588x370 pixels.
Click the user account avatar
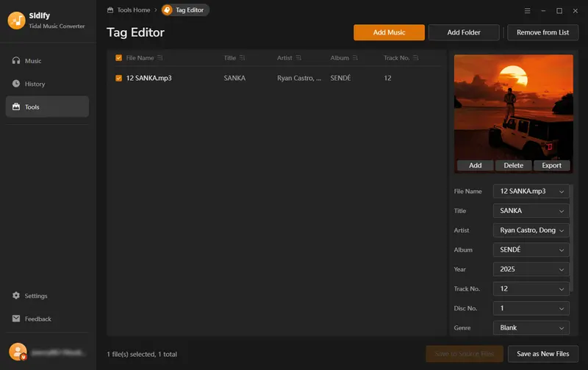[x=18, y=352]
